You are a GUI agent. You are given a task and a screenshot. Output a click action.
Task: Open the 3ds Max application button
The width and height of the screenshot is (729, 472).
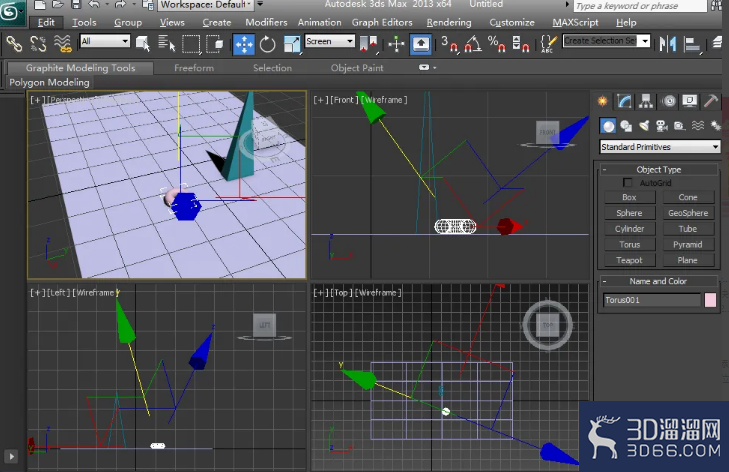click(x=11, y=11)
